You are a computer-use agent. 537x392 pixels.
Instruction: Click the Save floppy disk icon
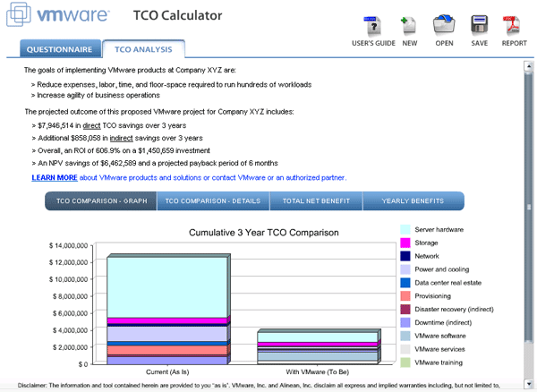[479, 25]
